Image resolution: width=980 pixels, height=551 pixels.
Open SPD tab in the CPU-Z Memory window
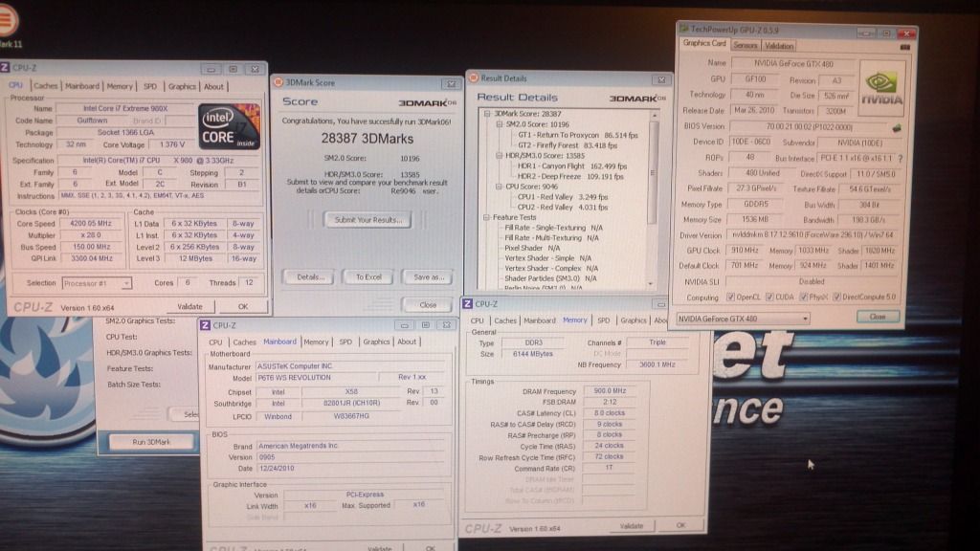point(603,320)
